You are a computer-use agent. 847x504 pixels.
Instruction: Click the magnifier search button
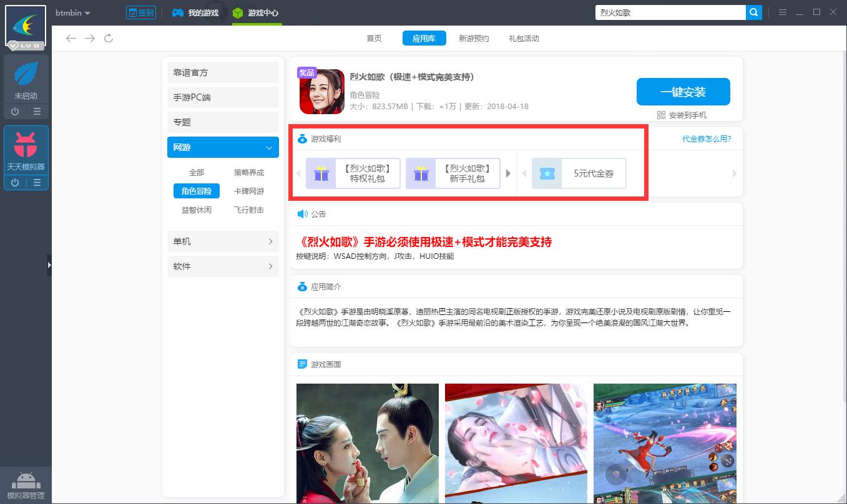(x=754, y=12)
